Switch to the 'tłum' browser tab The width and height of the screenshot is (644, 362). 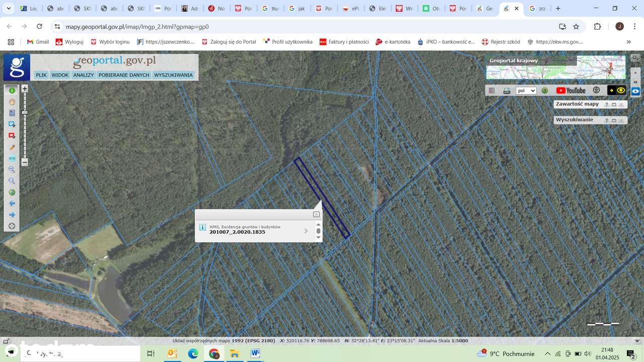[x=270, y=9]
